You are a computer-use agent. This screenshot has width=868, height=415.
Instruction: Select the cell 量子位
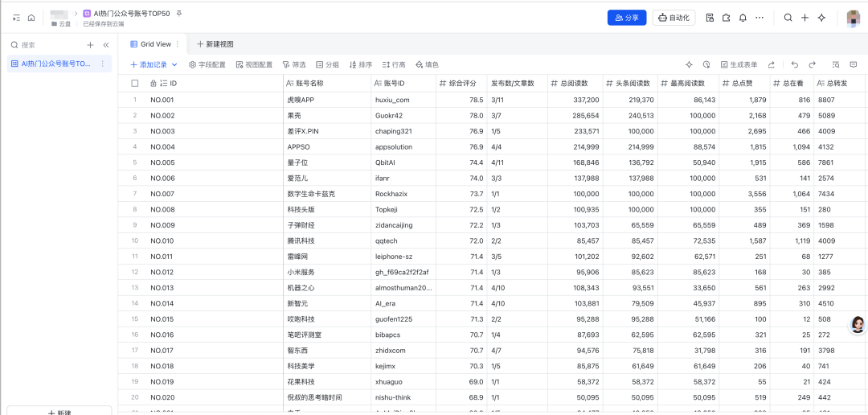(x=328, y=162)
